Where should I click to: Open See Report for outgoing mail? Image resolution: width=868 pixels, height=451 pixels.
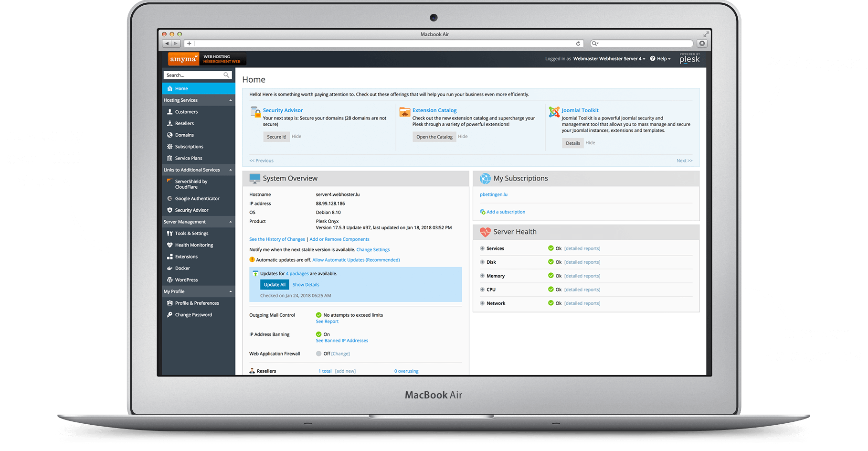(x=327, y=322)
